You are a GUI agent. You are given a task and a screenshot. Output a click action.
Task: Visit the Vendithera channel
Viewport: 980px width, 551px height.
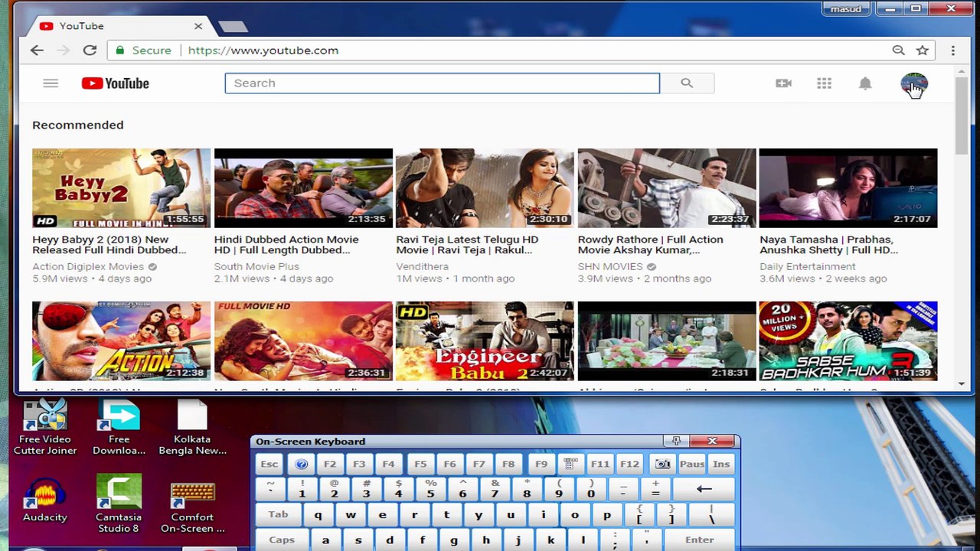(422, 266)
